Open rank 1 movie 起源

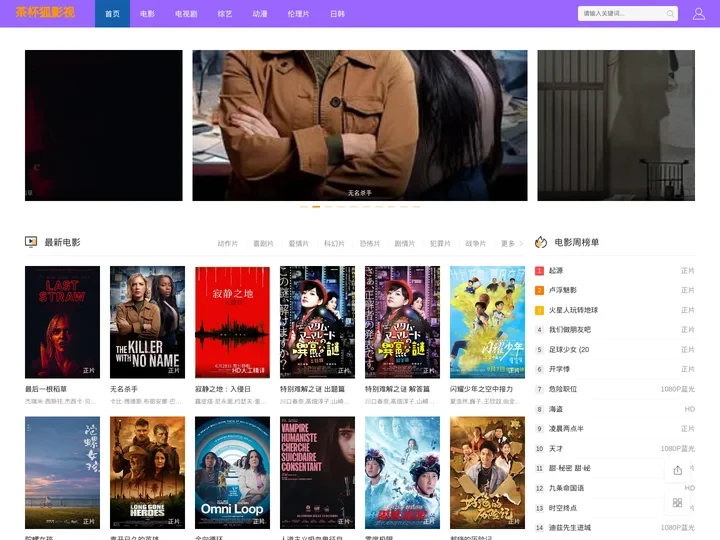tap(556, 270)
